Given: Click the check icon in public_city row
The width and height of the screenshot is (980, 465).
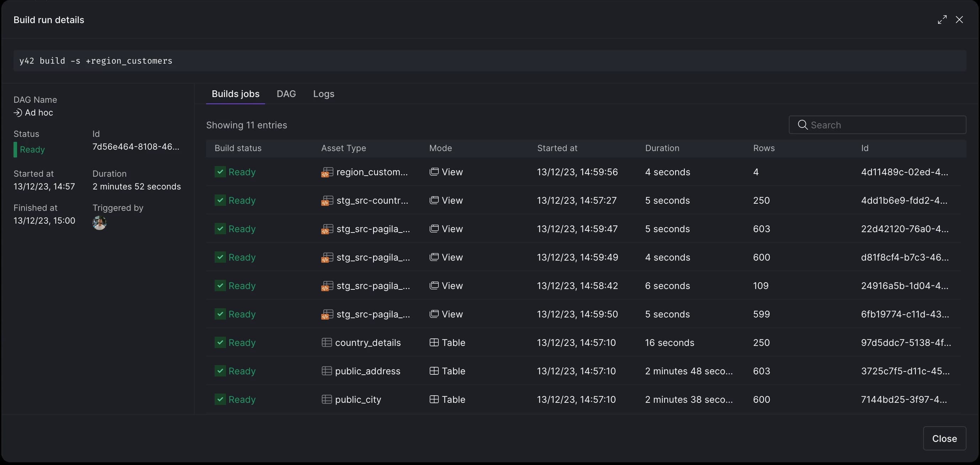Looking at the screenshot, I should coord(220,400).
